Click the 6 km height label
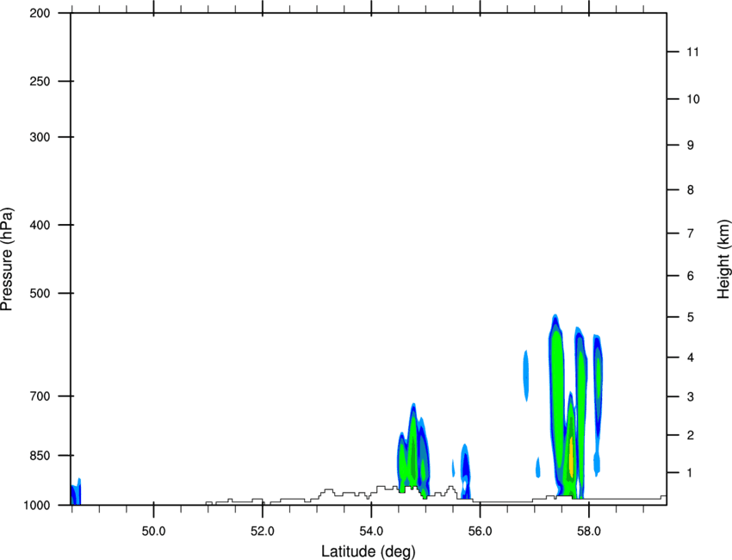The height and width of the screenshot is (560, 732). [691, 276]
